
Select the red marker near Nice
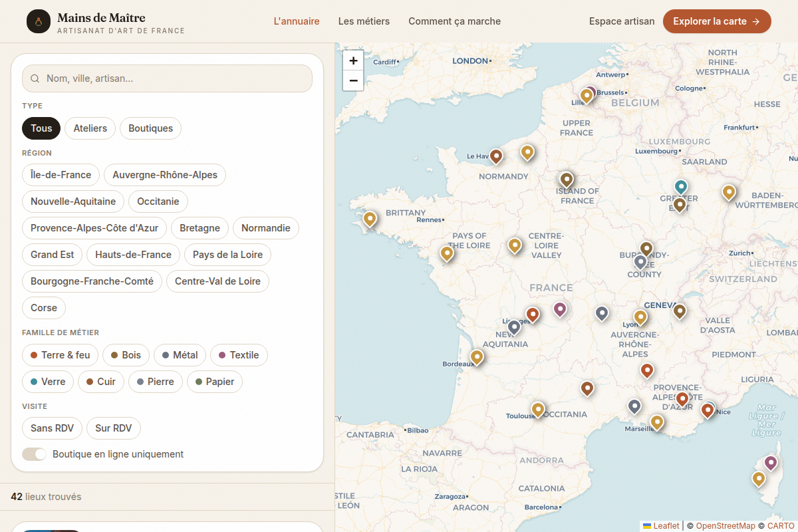click(707, 411)
